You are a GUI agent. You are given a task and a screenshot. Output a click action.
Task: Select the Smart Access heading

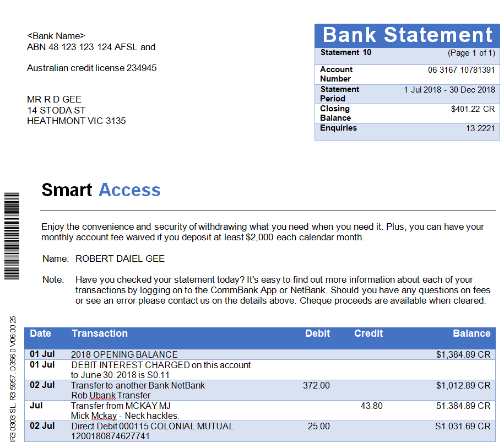click(x=101, y=190)
